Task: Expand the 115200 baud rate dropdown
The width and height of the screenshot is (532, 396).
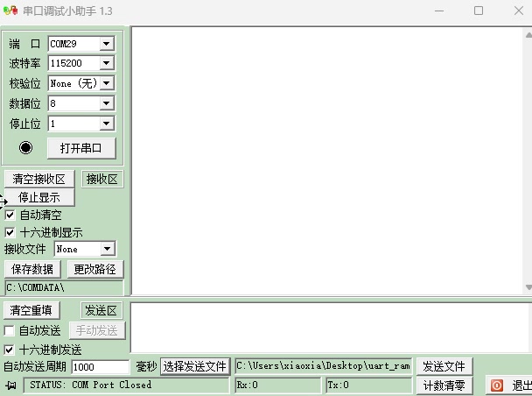Action: [x=106, y=63]
